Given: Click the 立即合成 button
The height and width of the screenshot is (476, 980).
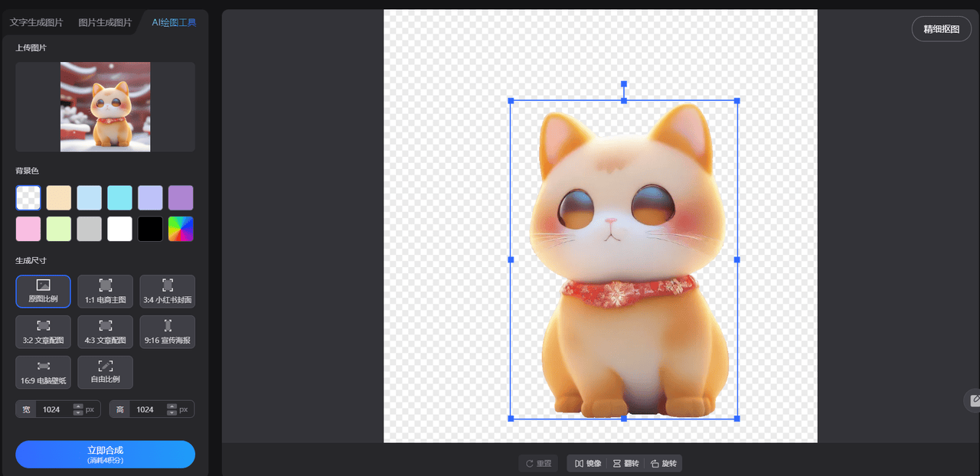Looking at the screenshot, I should (105, 454).
